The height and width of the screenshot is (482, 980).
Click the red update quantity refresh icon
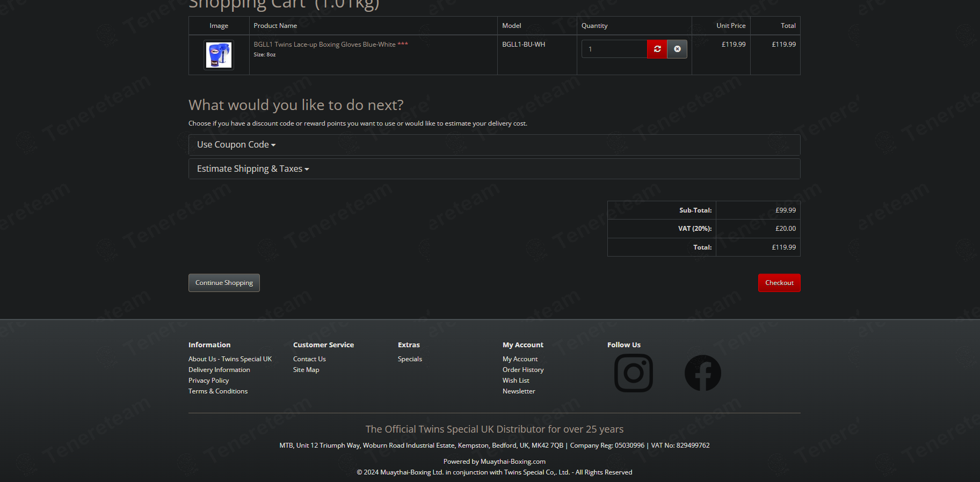tap(657, 49)
